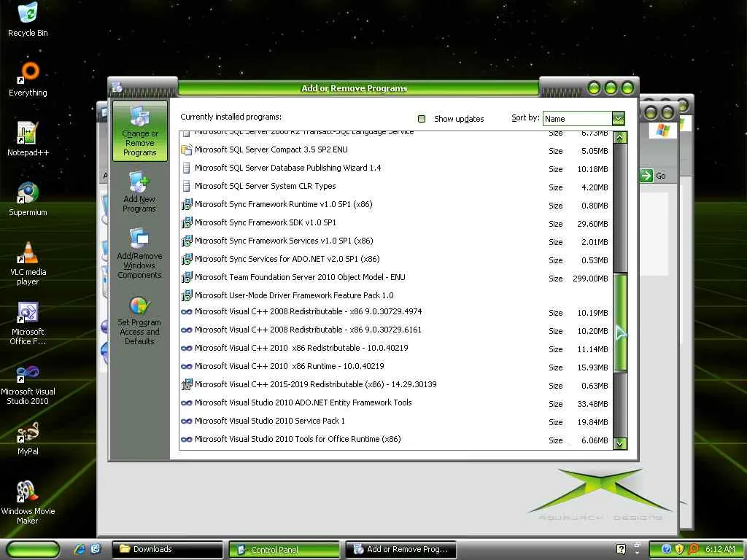Launch the Supermium browser desktop icon

click(28, 199)
